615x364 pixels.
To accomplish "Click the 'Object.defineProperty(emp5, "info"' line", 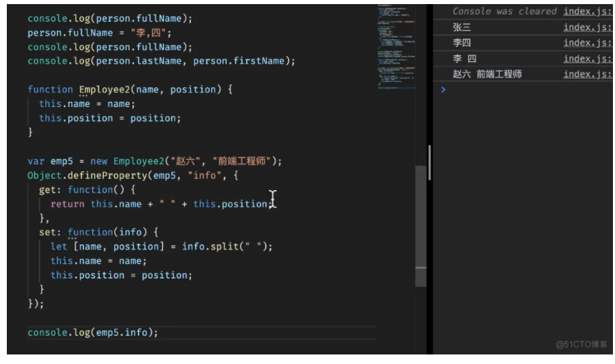I will [133, 175].
